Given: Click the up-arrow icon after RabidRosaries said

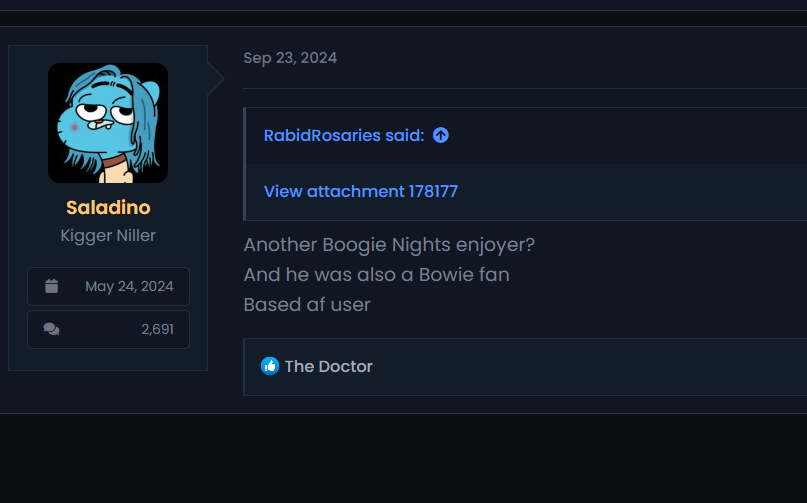Looking at the screenshot, I should point(441,135).
